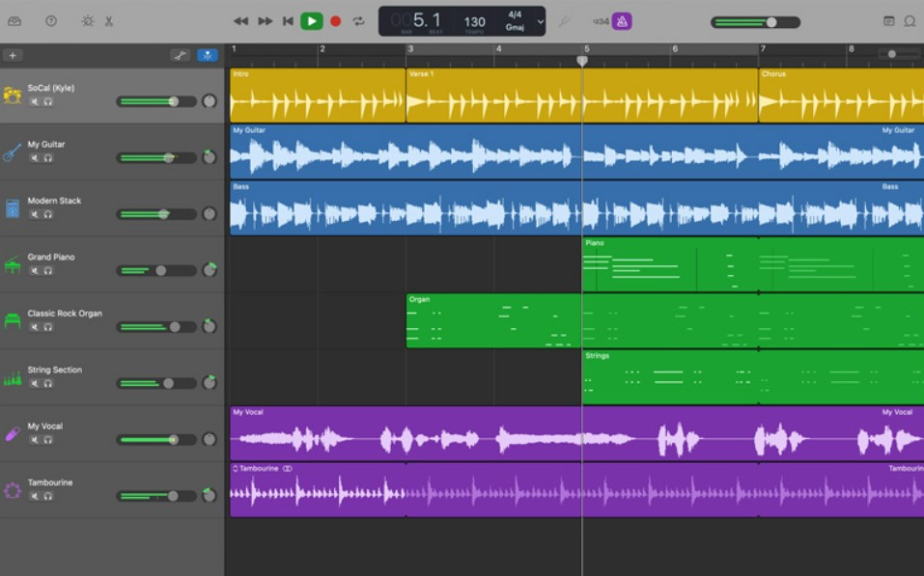Open the Library panel
This screenshot has width=924, height=576.
coord(14,21)
